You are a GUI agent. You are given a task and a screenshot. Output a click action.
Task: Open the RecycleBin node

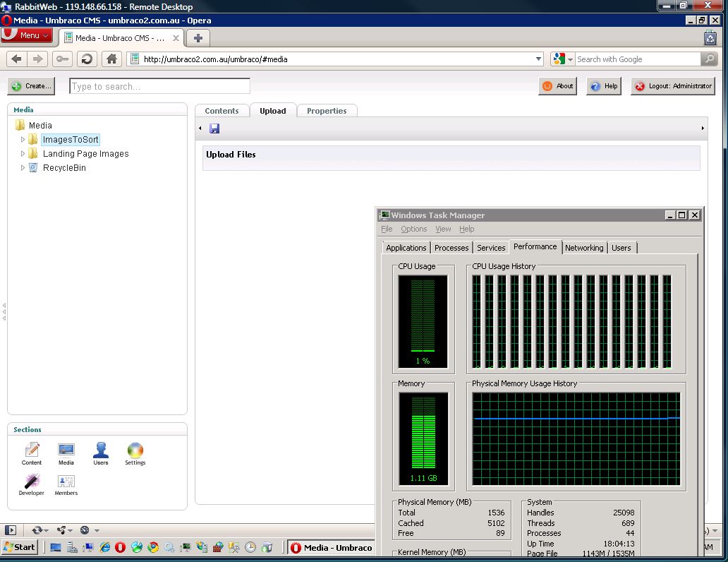point(64,168)
